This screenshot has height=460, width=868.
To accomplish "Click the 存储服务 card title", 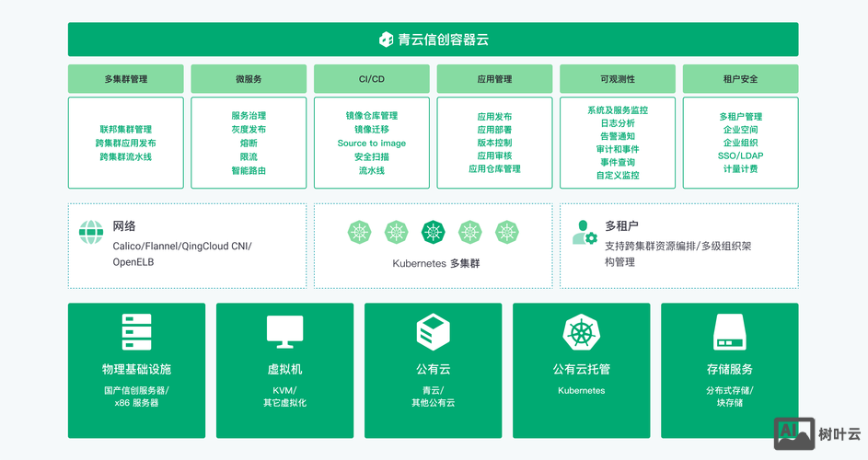I will (x=730, y=369).
